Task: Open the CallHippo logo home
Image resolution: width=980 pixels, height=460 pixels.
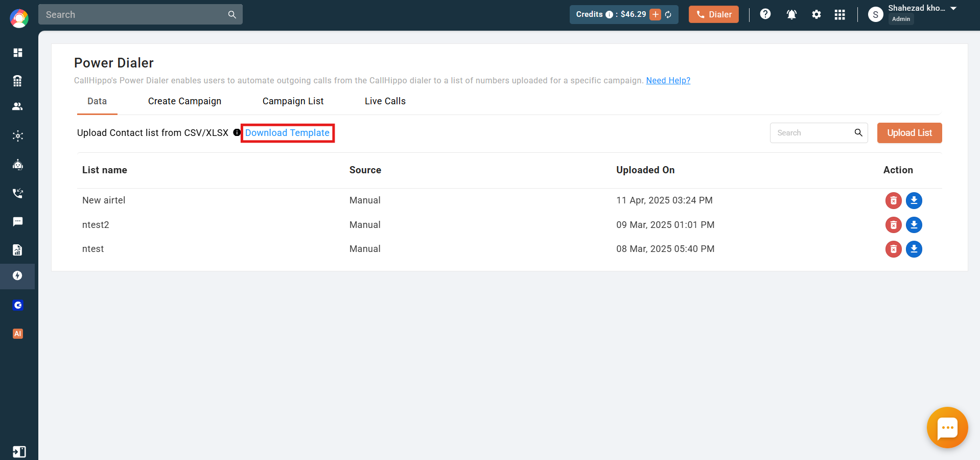Action: (x=19, y=18)
